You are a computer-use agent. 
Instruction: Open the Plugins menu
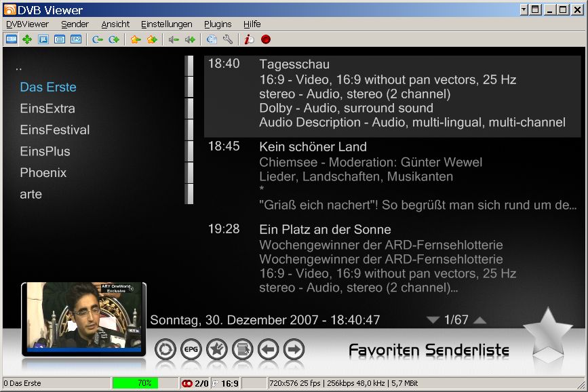(x=218, y=24)
